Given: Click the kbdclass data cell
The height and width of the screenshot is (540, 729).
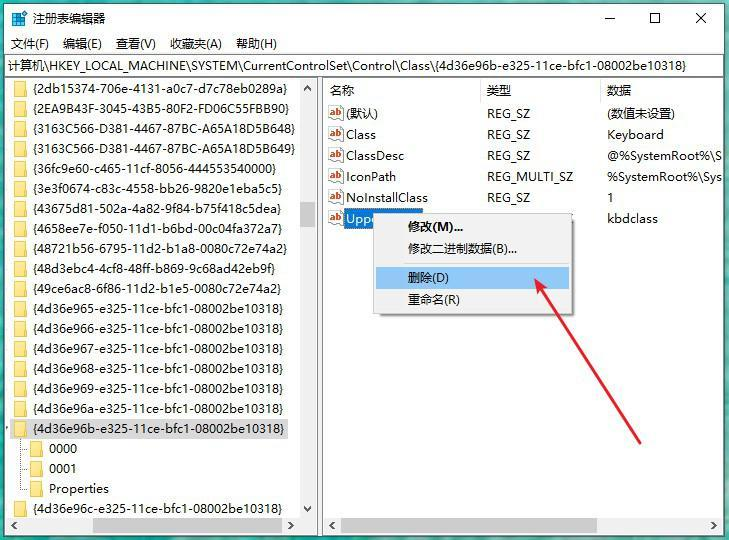Looking at the screenshot, I should [x=632, y=219].
